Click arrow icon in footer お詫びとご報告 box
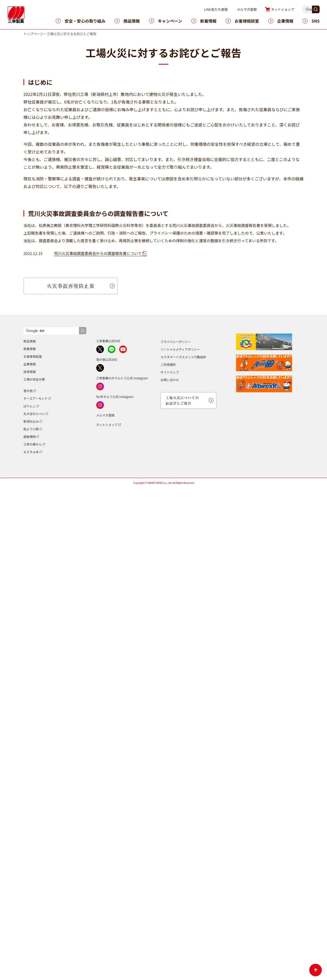Viewport: 327px width, 980px height. 211,401
